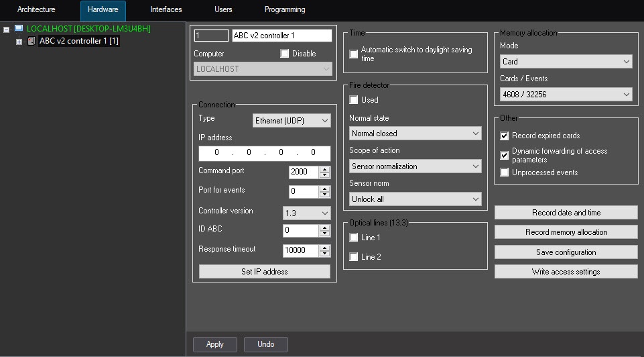Image resolution: width=644 pixels, height=357 pixels.
Task: Click the LOCALHOST computer icon in tree
Action: pos(19,29)
